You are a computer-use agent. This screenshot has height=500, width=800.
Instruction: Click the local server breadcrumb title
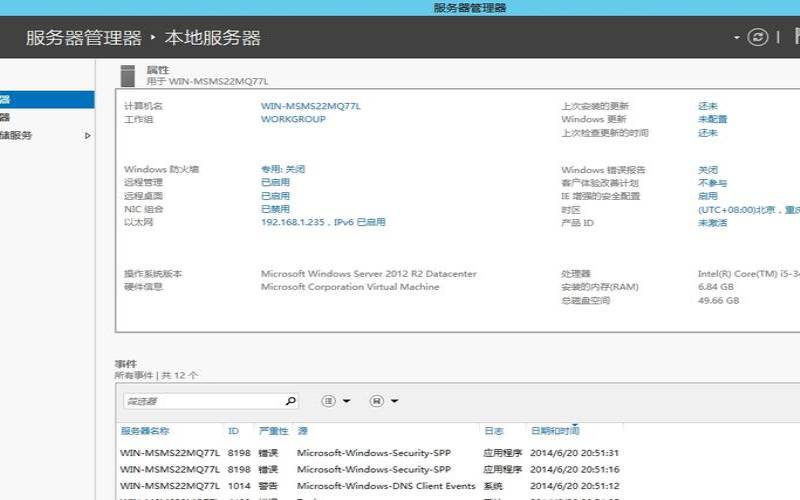[x=213, y=38]
